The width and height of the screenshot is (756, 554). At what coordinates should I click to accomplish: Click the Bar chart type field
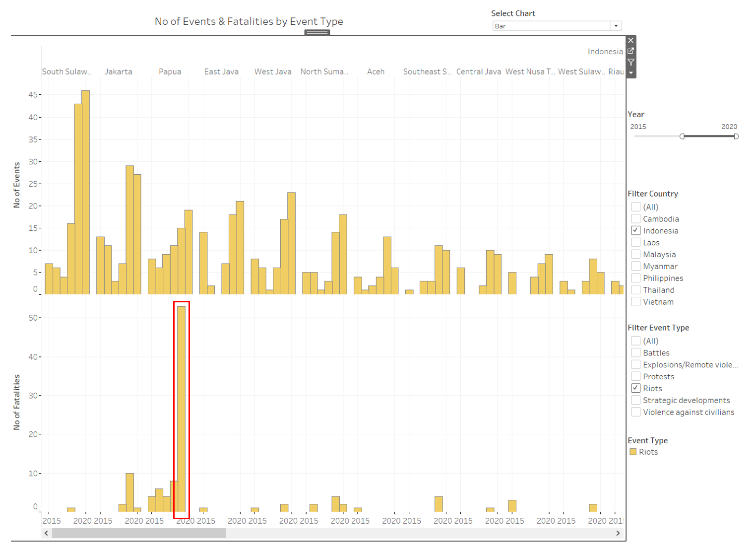pos(551,26)
